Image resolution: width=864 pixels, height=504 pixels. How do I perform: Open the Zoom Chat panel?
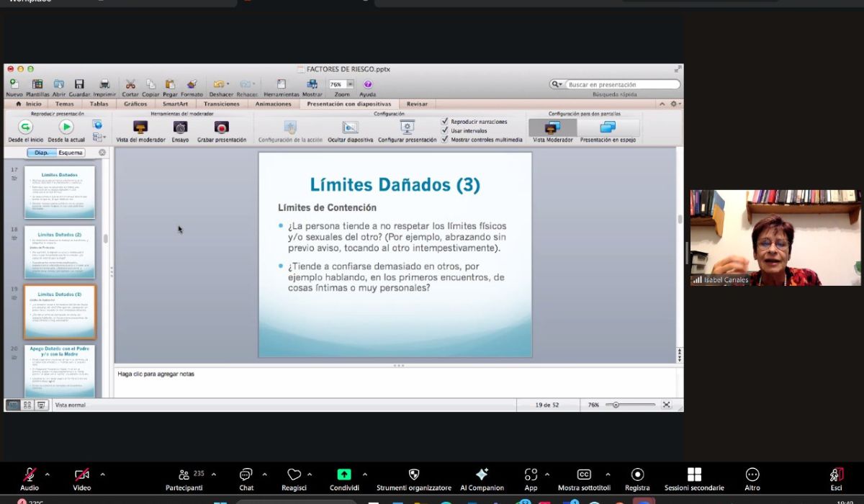(246, 474)
